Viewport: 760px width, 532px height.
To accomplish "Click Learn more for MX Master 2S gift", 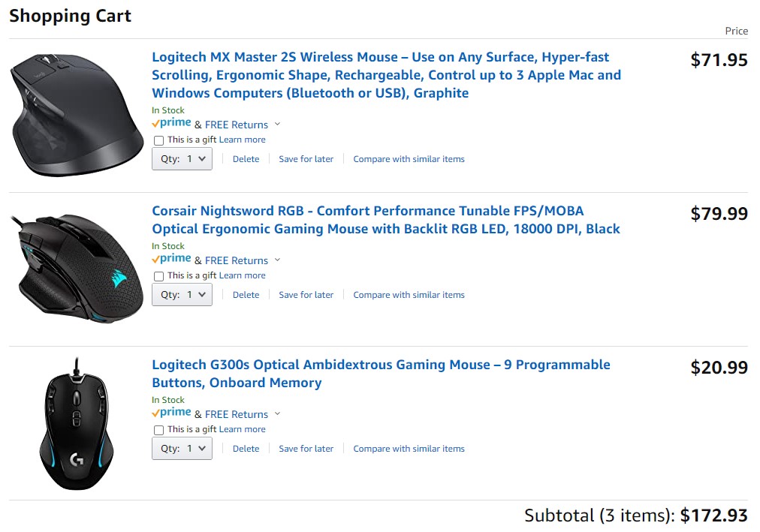I will coord(242,140).
